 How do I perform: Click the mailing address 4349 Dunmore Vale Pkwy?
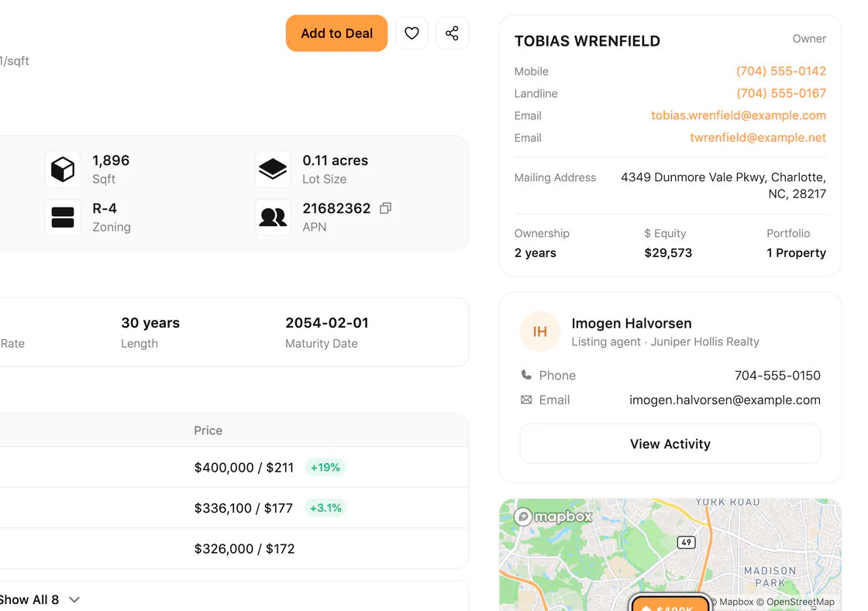click(x=724, y=185)
